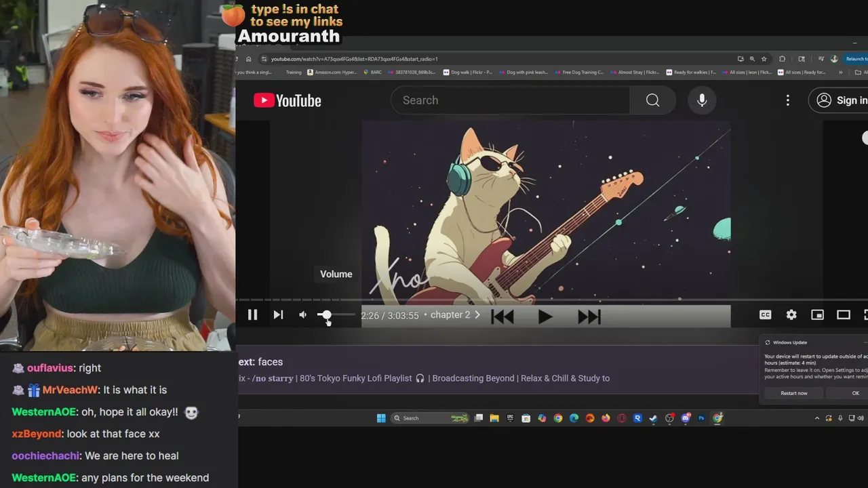This screenshot has height=488, width=868.
Task: Click the video progress bar
Action: tap(552, 300)
